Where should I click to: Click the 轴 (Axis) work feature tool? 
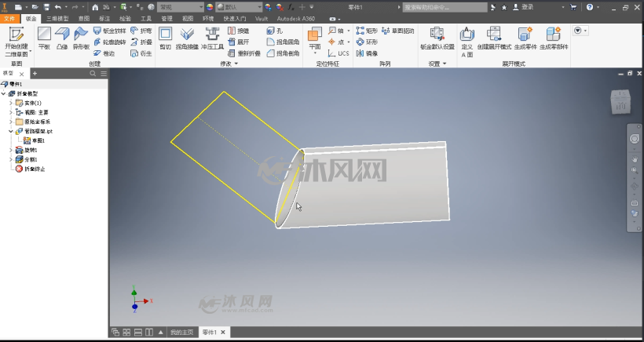click(336, 31)
